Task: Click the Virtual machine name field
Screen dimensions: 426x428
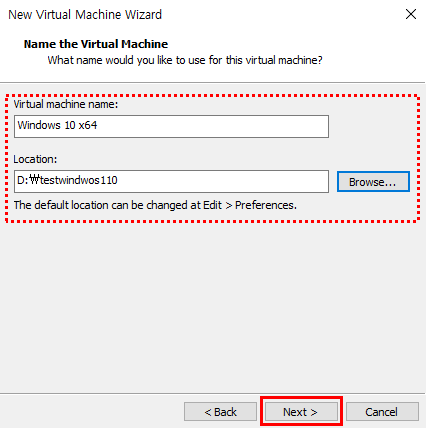Action: (171, 126)
